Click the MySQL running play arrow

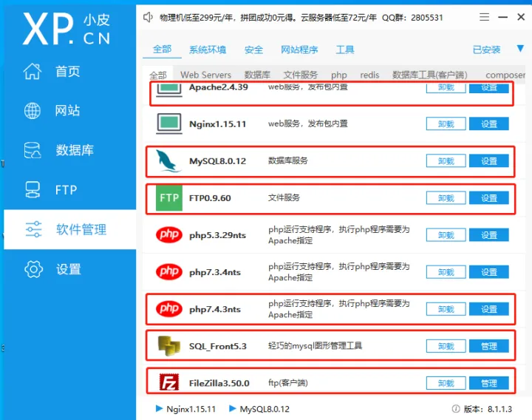coord(233,408)
